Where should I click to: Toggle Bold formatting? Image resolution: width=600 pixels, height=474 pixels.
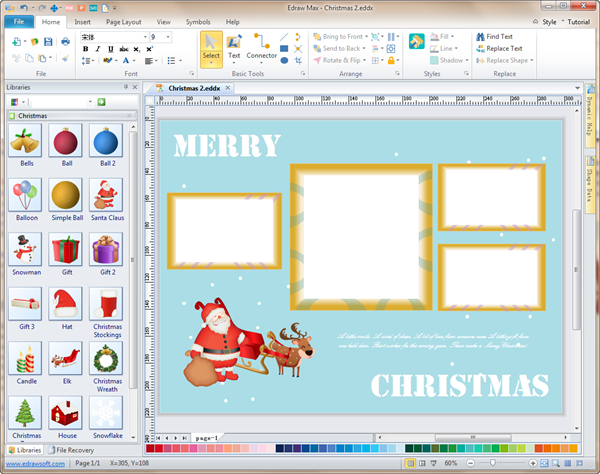(85, 49)
